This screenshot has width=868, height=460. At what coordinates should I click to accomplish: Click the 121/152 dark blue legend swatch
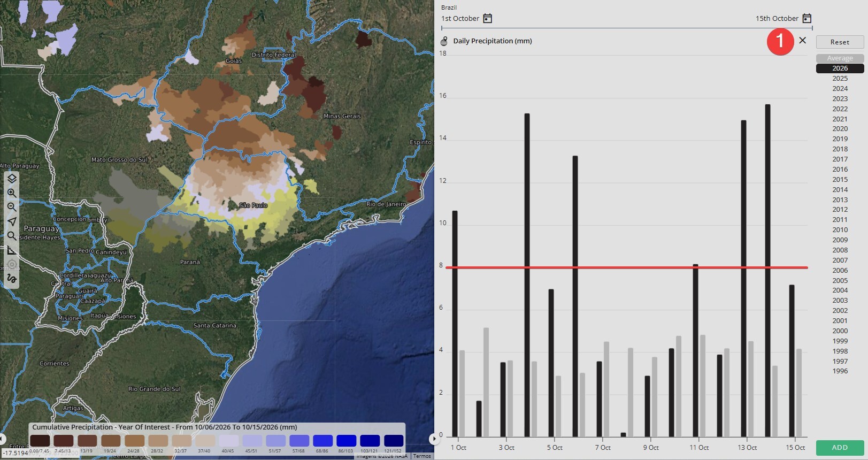pyautogui.click(x=393, y=441)
